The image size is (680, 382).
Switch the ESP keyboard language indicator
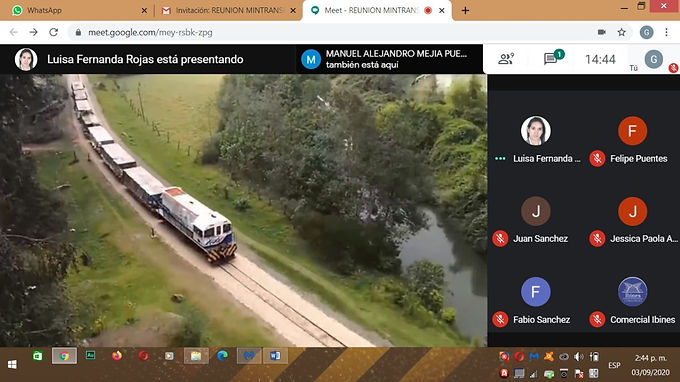[x=614, y=365]
